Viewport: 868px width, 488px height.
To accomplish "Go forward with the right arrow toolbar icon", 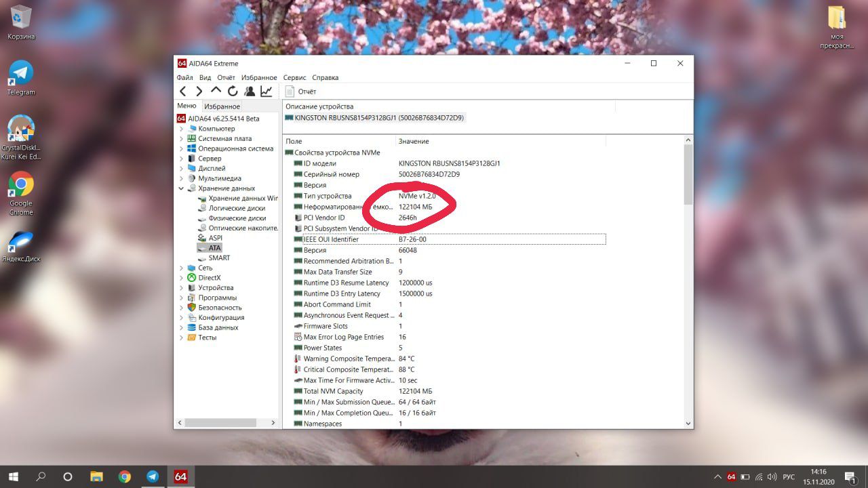I will [x=199, y=91].
